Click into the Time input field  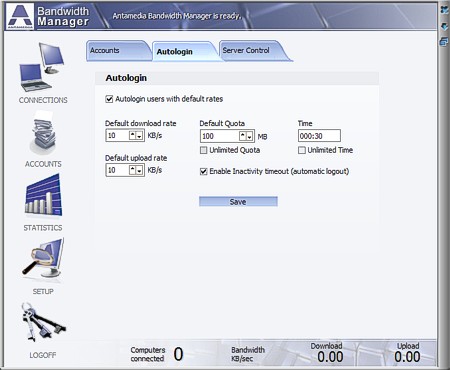319,136
